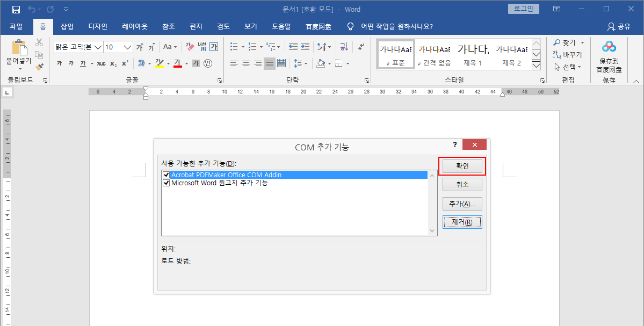Expand numbering list dropdown arrow
The width and height of the screenshot is (644, 326).
[261, 47]
